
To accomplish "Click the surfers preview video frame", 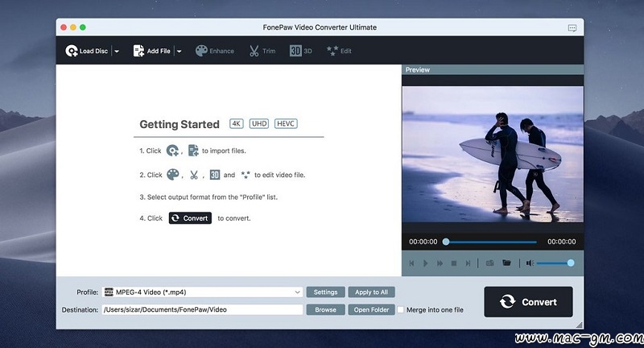I will pos(493,154).
